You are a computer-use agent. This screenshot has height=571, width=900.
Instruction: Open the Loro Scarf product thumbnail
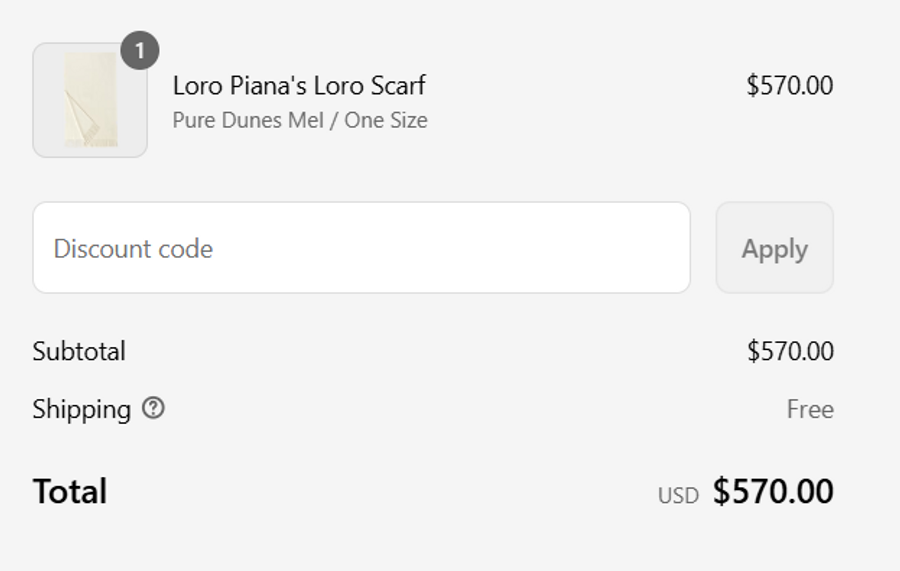tap(90, 100)
